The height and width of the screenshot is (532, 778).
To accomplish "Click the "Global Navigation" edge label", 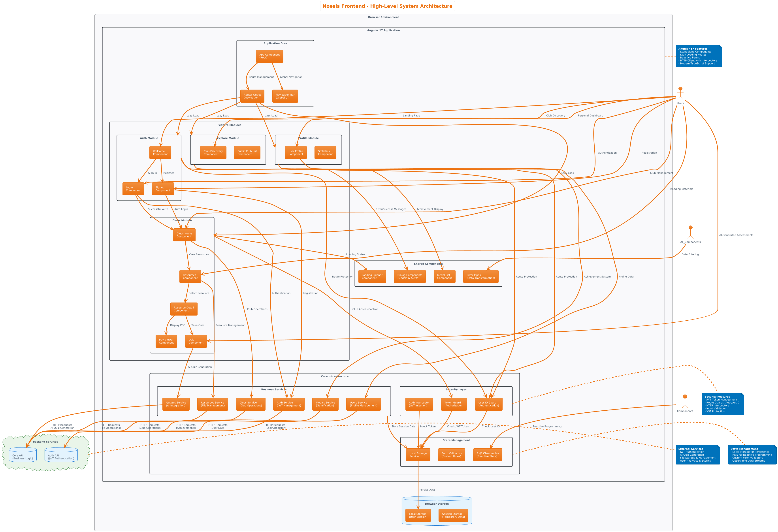I will [x=291, y=77].
